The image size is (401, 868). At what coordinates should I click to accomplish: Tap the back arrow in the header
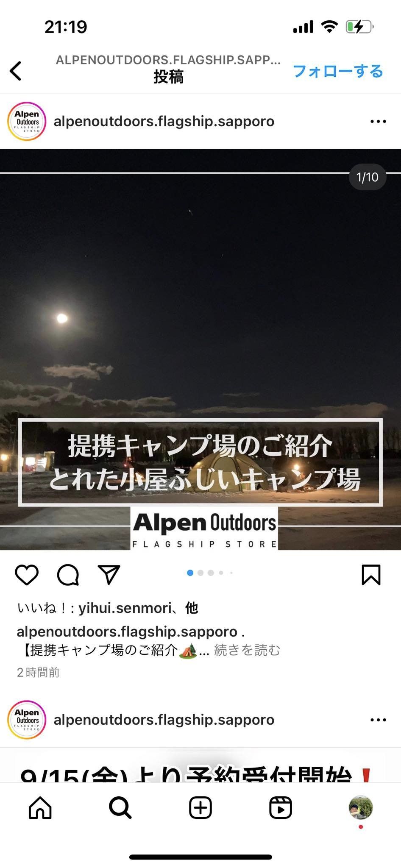click(x=16, y=71)
